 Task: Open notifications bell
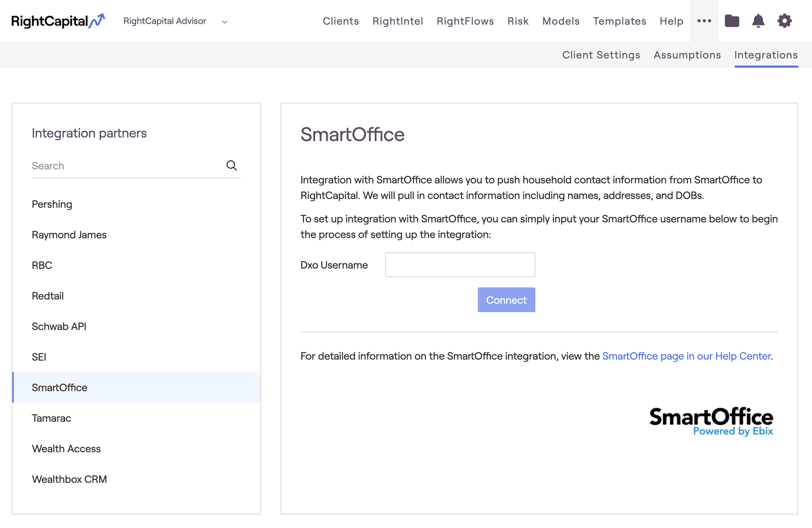(758, 21)
